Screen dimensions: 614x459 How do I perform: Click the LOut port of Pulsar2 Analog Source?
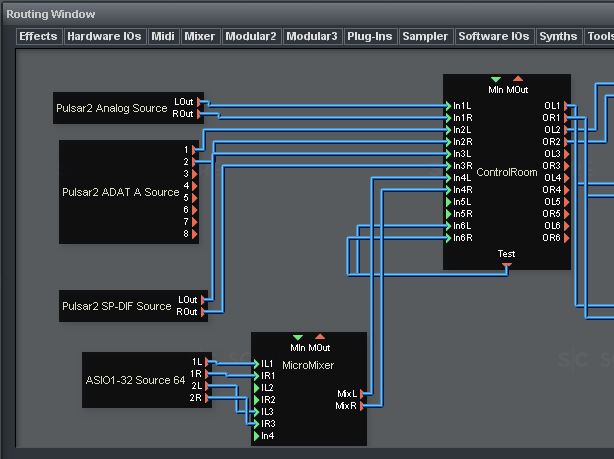[x=201, y=102]
